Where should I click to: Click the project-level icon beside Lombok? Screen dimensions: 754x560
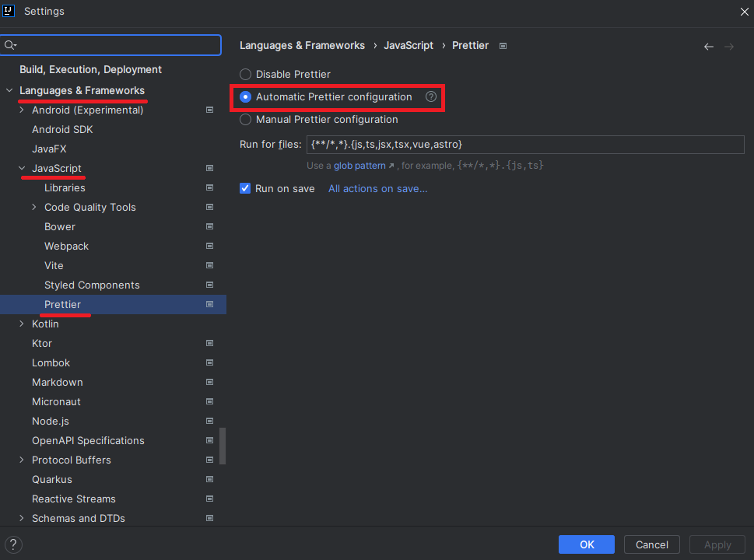click(209, 363)
